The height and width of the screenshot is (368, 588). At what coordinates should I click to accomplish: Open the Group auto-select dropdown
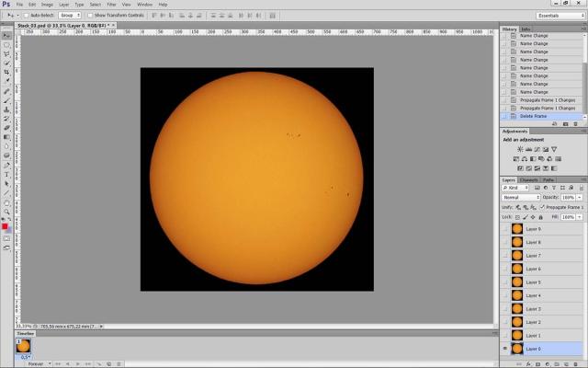pyautogui.click(x=70, y=15)
